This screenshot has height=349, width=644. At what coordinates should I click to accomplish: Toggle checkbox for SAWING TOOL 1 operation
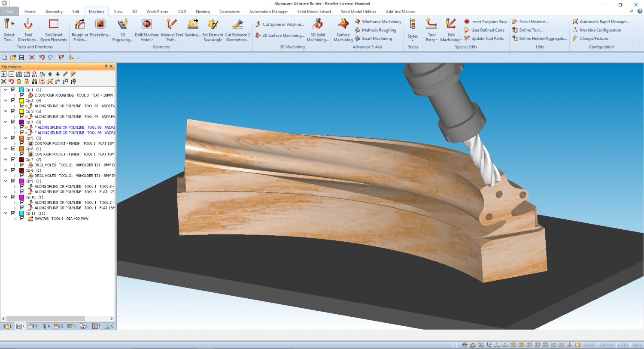click(x=22, y=219)
